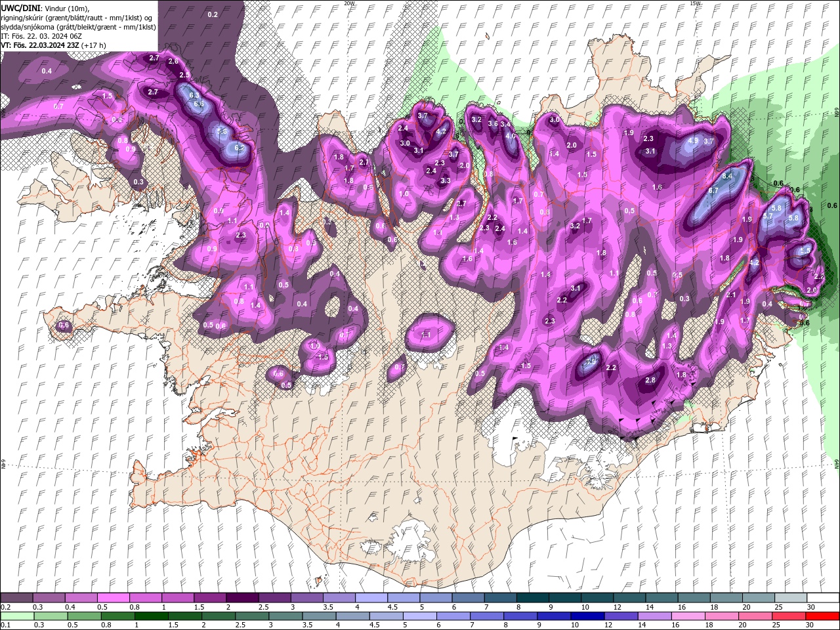Select the '4.0' value on the map

coord(509,136)
